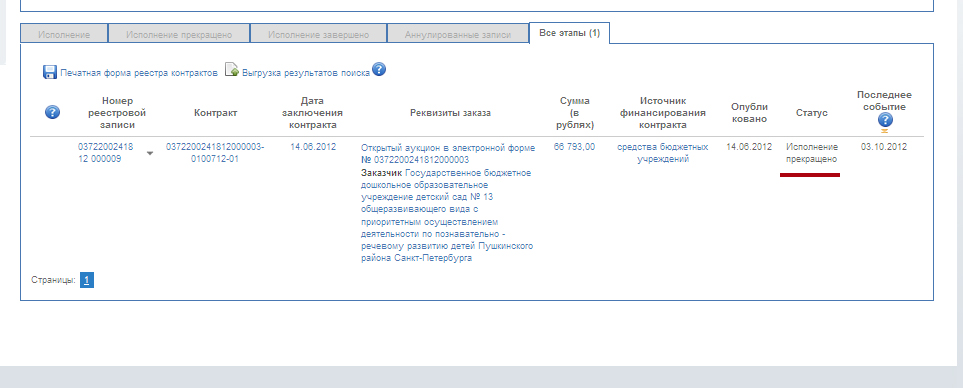Click Номер реестровой записи column header

tap(117, 112)
